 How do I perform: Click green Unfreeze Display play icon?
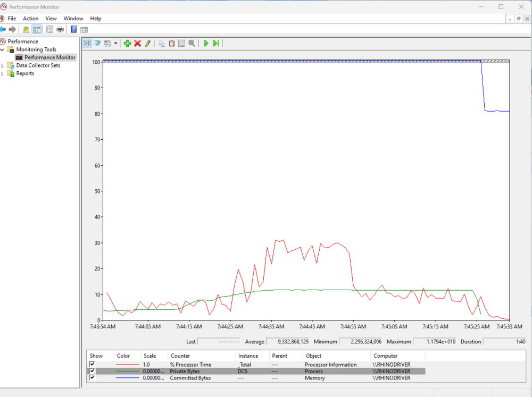coord(205,44)
